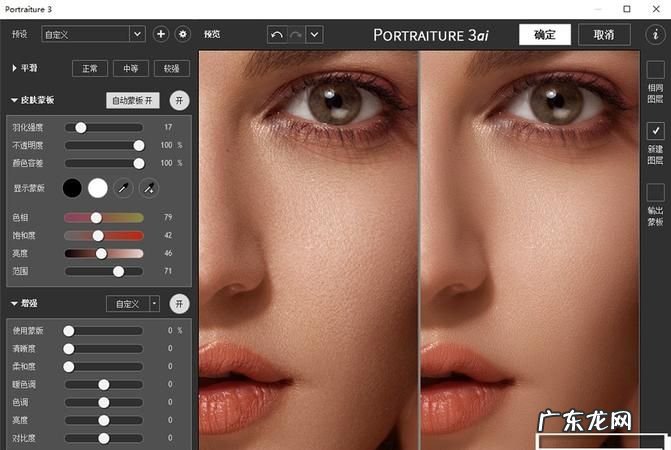Screen dimensions: 671x450
Task: Toggle the 增强 round 开 button
Action: pyautogui.click(x=178, y=303)
